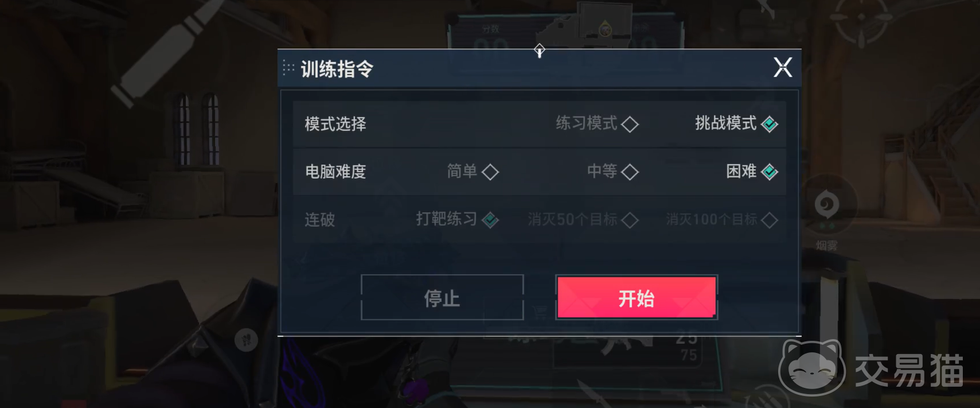Screen dimensions: 980x408
Task: Tap the 烟雾 smoke ability icon
Action: point(826,205)
